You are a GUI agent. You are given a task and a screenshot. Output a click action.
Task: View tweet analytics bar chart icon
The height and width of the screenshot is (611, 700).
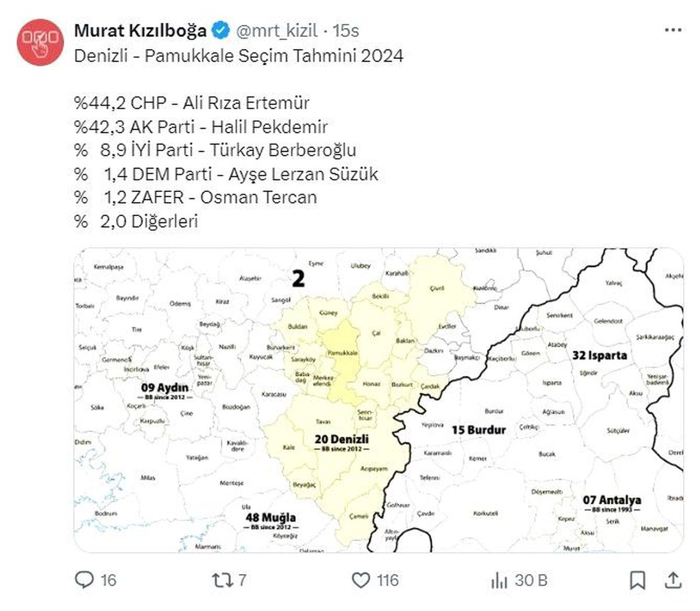pyautogui.click(x=500, y=579)
